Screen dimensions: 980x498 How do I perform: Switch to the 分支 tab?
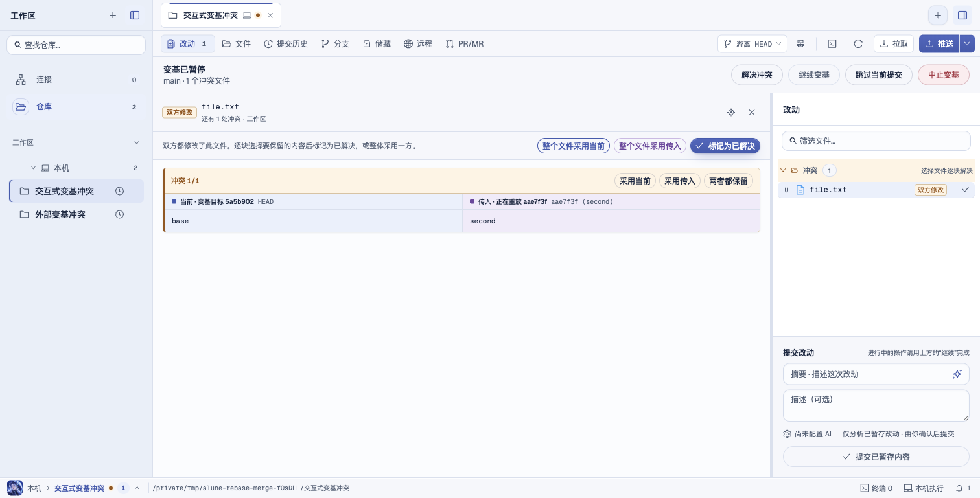(335, 44)
